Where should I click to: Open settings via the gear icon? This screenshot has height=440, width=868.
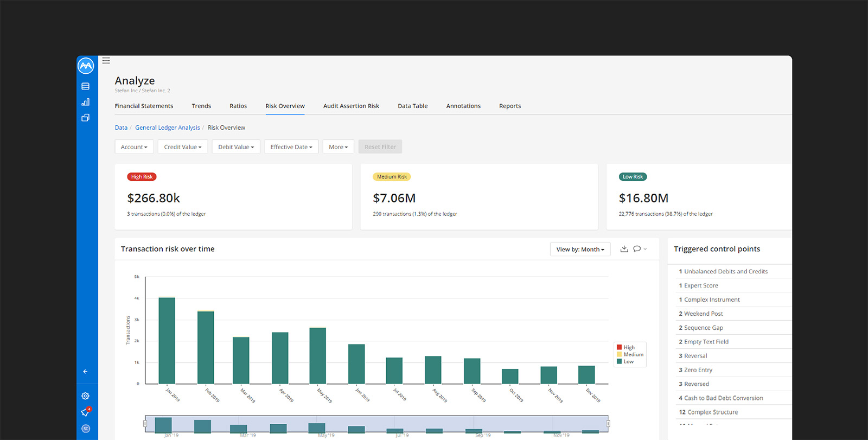tap(86, 396)
